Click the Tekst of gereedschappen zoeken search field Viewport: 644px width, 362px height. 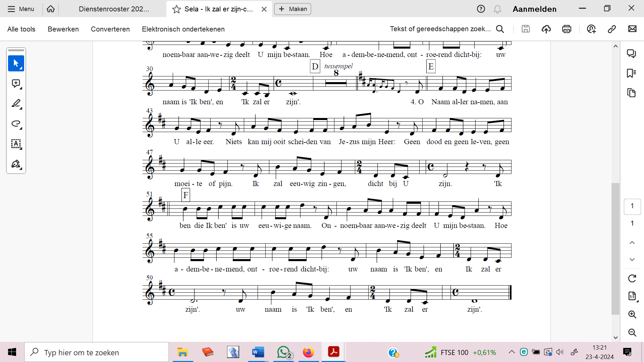click(x=440, y=29)
